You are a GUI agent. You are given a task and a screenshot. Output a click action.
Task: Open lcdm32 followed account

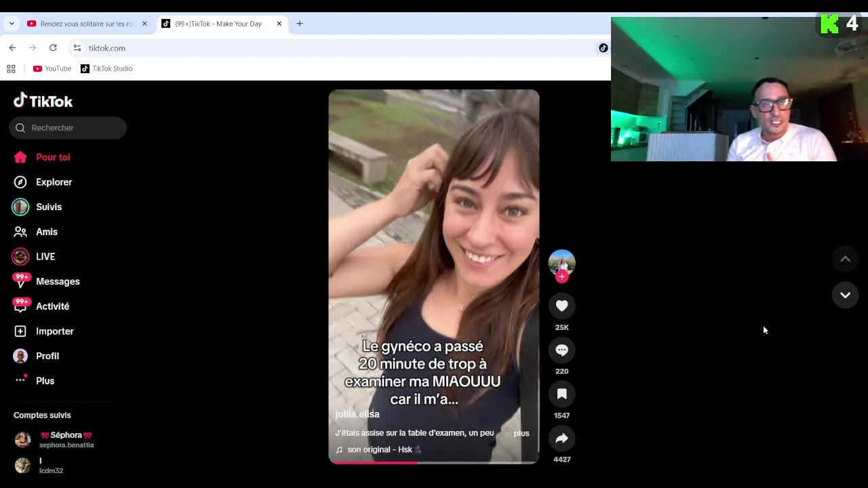41,465
